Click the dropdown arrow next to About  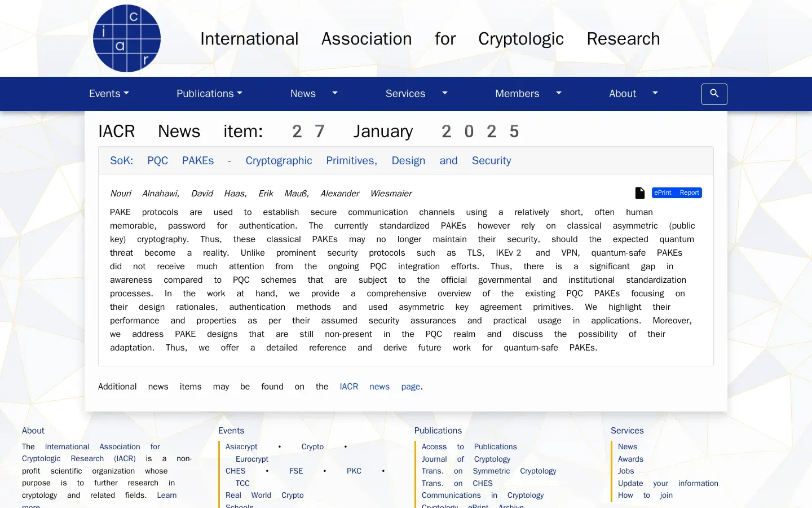point(655,93)
